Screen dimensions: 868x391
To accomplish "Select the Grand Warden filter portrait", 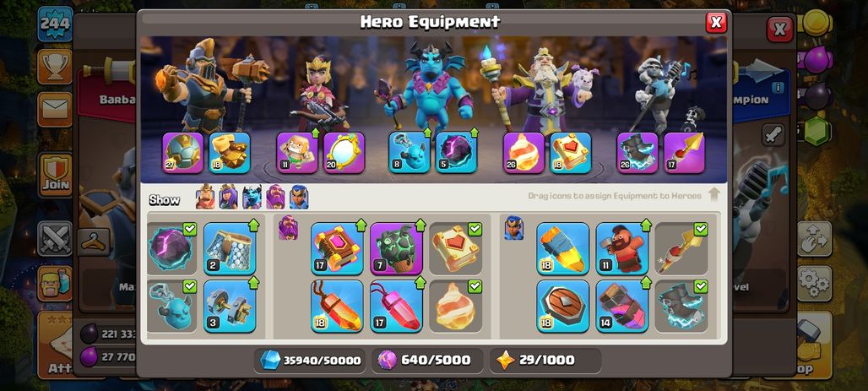I will click(x=275, y=197).
